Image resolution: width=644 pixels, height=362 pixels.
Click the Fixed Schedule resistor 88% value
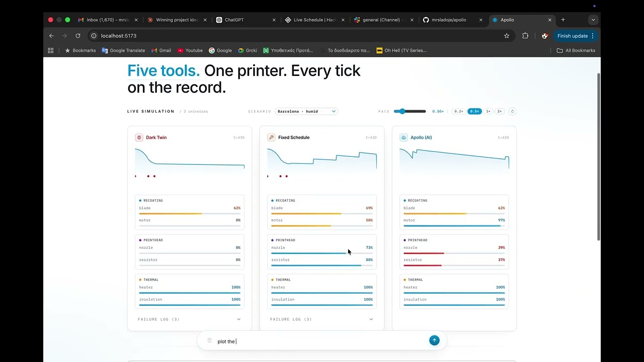pos(369,260)
